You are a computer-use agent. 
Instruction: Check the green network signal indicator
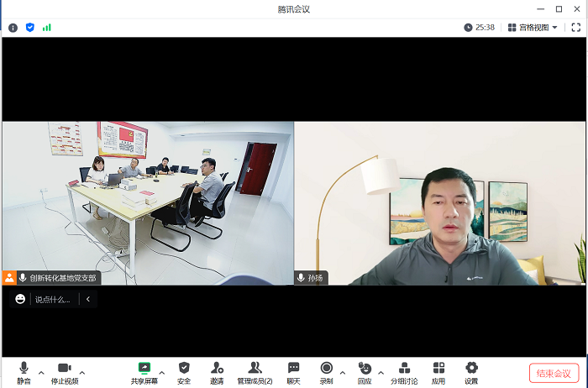pos(47,27)
